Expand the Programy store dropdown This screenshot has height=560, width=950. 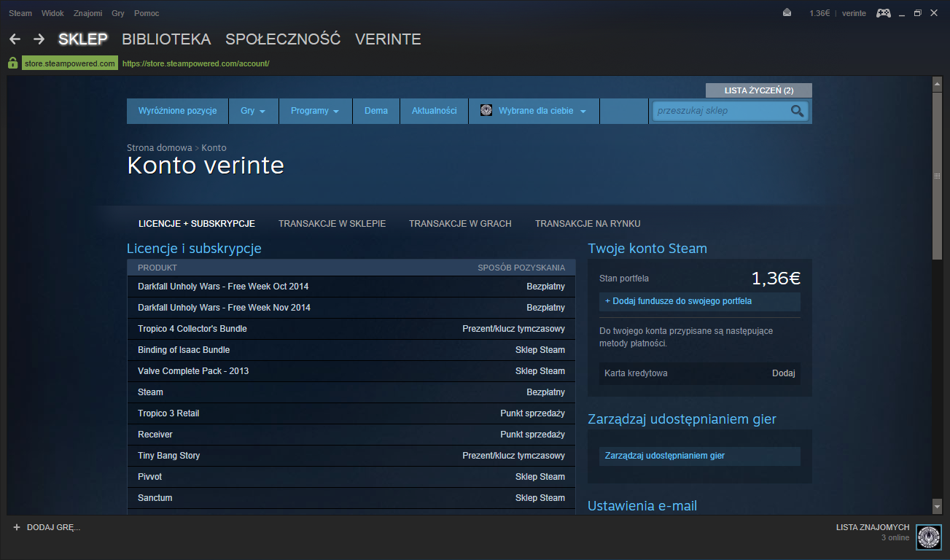(316, 111)
